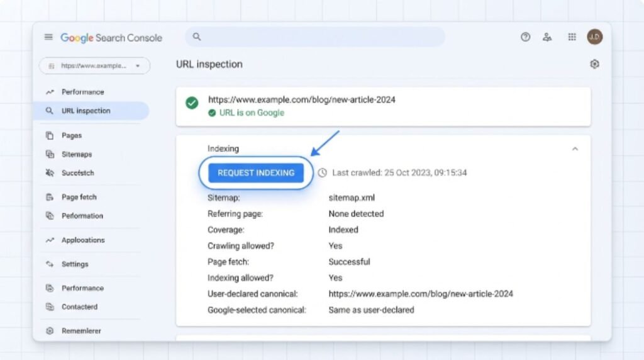
Task: Open the property selector dropdown
Action: 94,65
